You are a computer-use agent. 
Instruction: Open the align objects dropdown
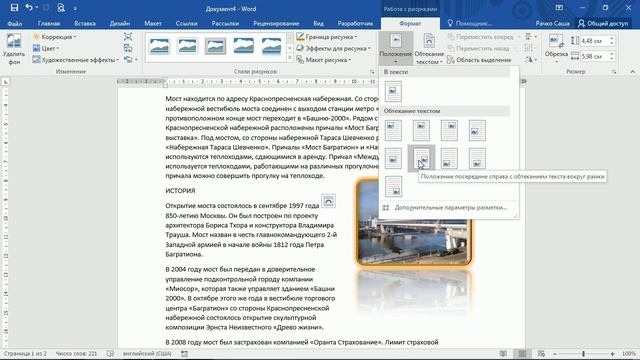pyautogui.click(x=531, y=37)
